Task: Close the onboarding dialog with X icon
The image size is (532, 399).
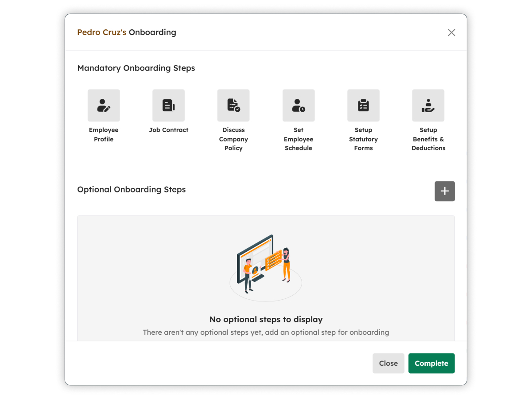Action: (451, 32)
